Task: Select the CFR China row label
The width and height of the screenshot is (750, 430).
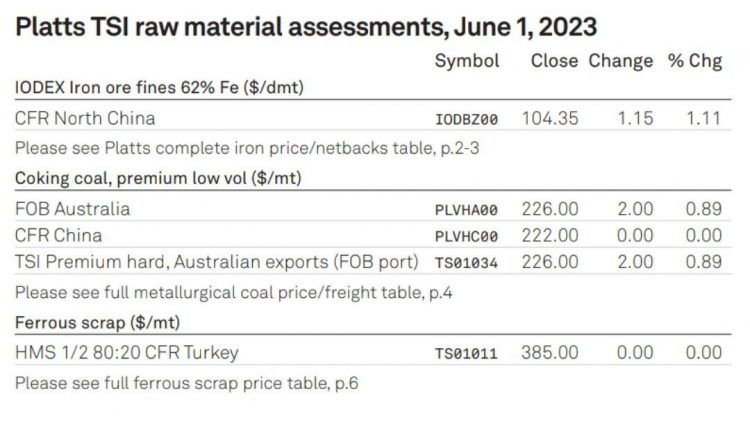Action: pyautogui.click(x=60, y=235)
